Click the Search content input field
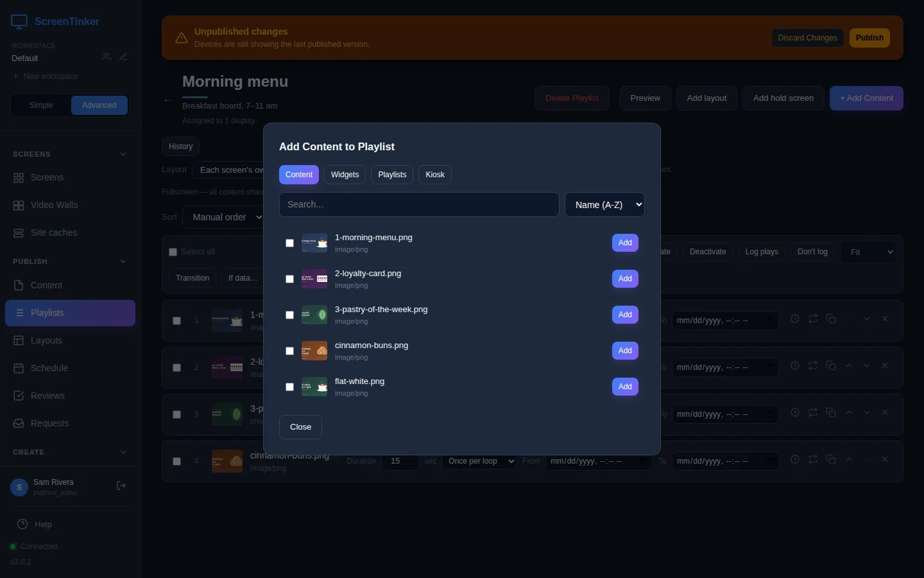Viewport: 924px width, 578px height. [x=419, y=205]
